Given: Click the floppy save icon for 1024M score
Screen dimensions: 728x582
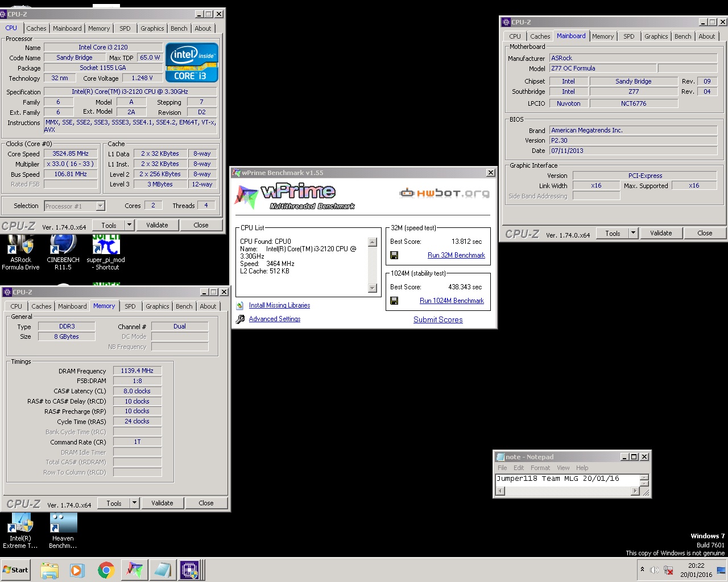Looking at the screenshot, I should coord(394,301).
